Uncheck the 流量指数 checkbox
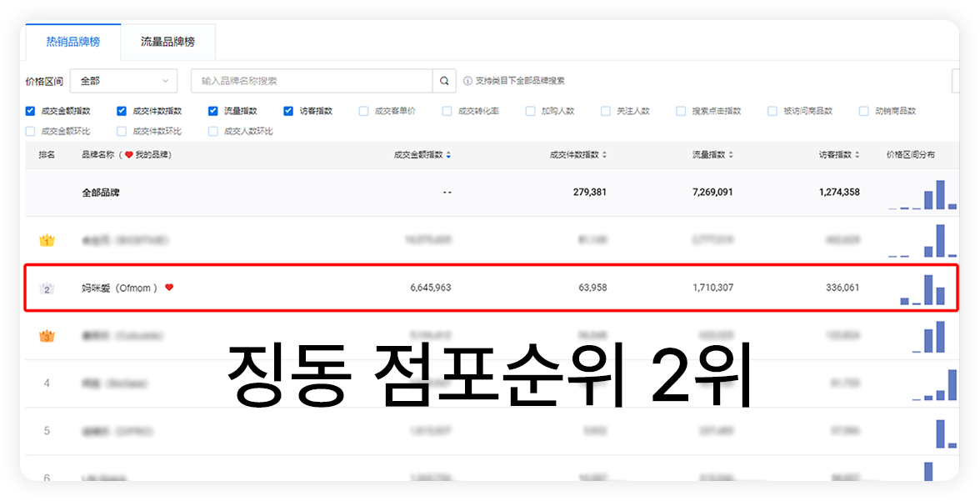The width and height of the screenshot is (980, 501). (213, 111)
